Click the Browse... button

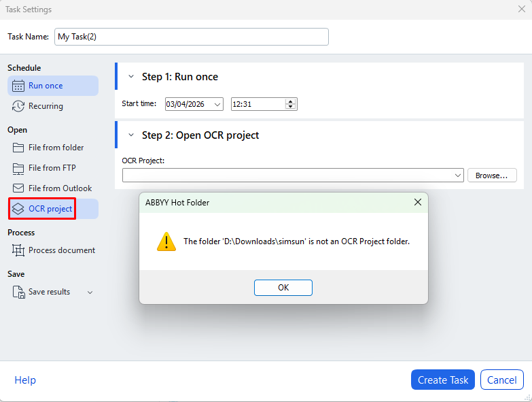point(492,175)
